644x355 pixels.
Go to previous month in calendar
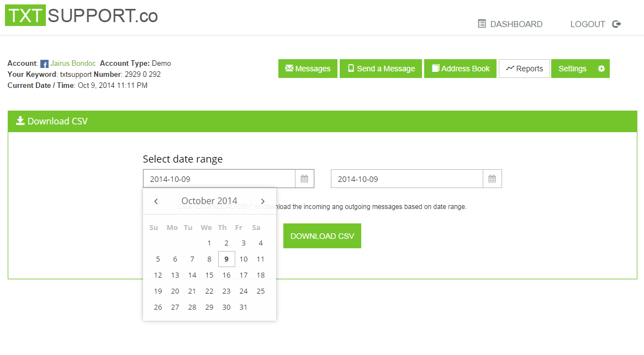click(156, 201)
